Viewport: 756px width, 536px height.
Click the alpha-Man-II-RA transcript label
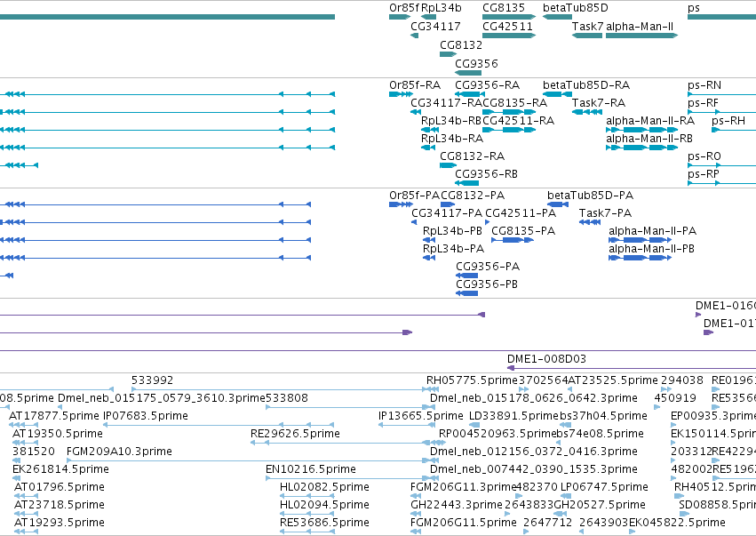point(650,121)
